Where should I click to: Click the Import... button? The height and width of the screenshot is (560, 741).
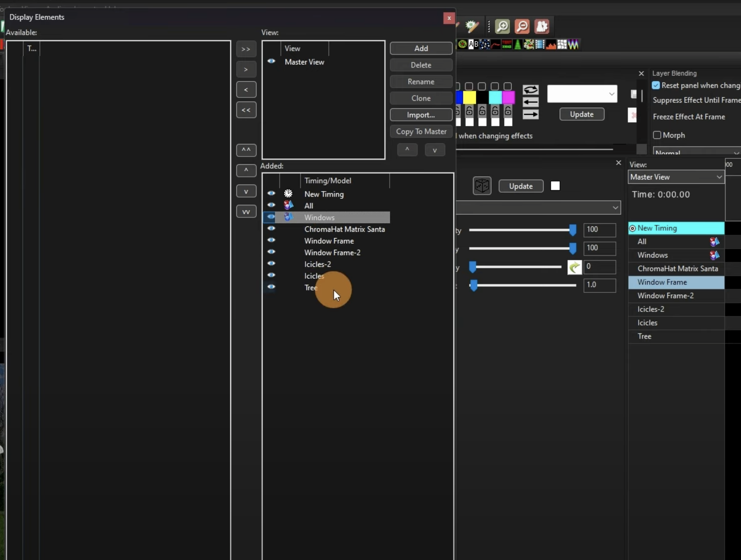421,115
